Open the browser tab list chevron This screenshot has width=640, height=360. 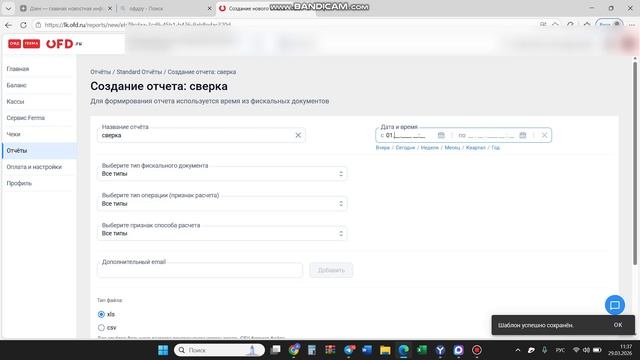[8, 8]
